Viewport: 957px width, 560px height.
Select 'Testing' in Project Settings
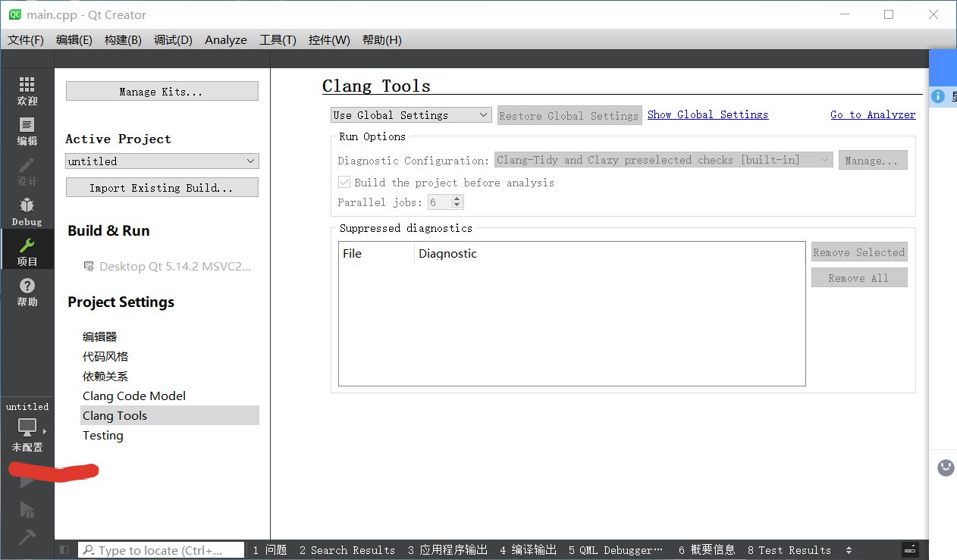pos(103,435)
